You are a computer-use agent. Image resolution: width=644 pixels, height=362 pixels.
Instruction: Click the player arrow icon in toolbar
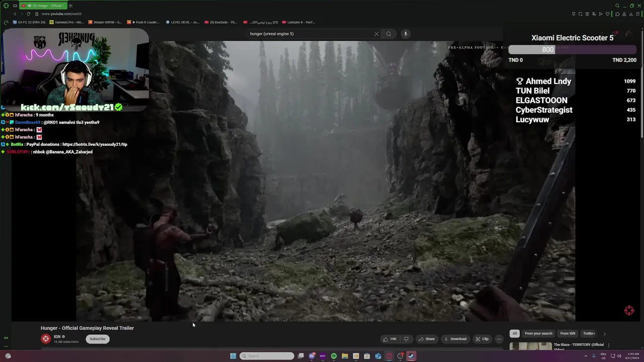pos(601,14)
